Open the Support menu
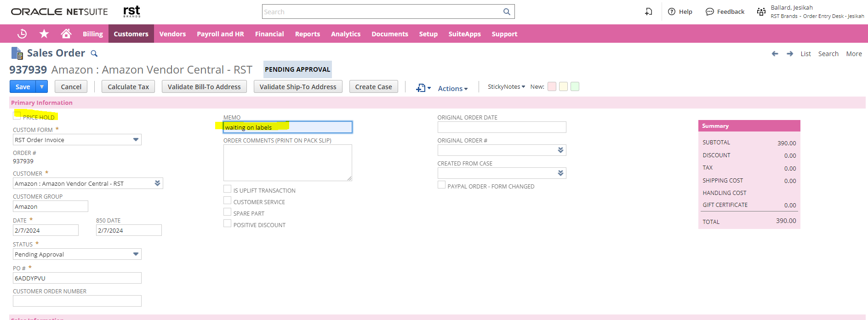This screenshot has width=868, height=320. coord(504,34)
